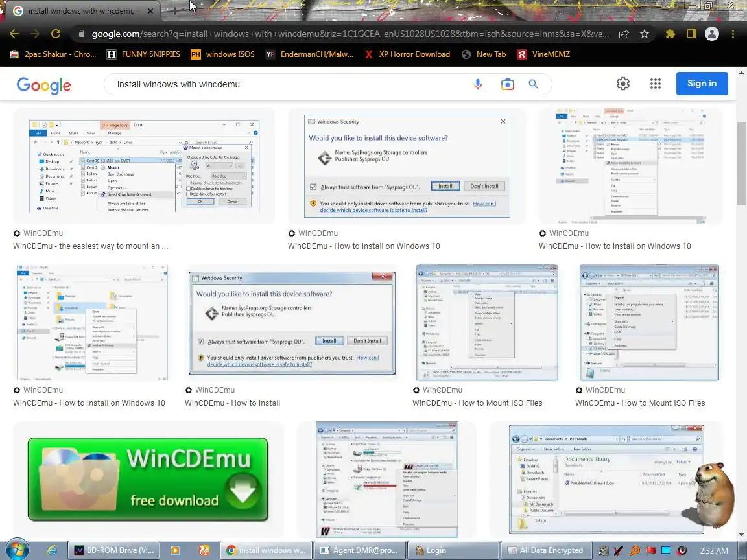Switch to BD-ROM Drive taskbar window
This screenshot has width=747, height=560.
pos(114,550)
